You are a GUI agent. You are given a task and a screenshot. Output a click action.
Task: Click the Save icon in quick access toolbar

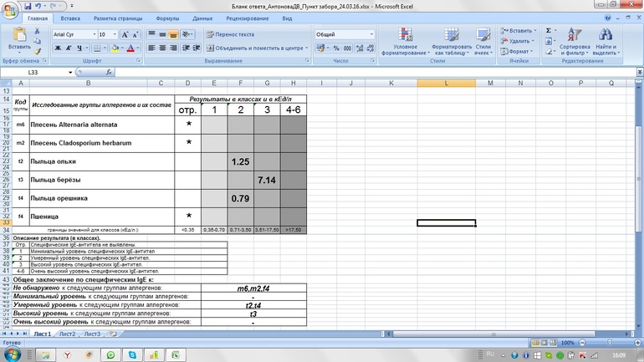26,6
